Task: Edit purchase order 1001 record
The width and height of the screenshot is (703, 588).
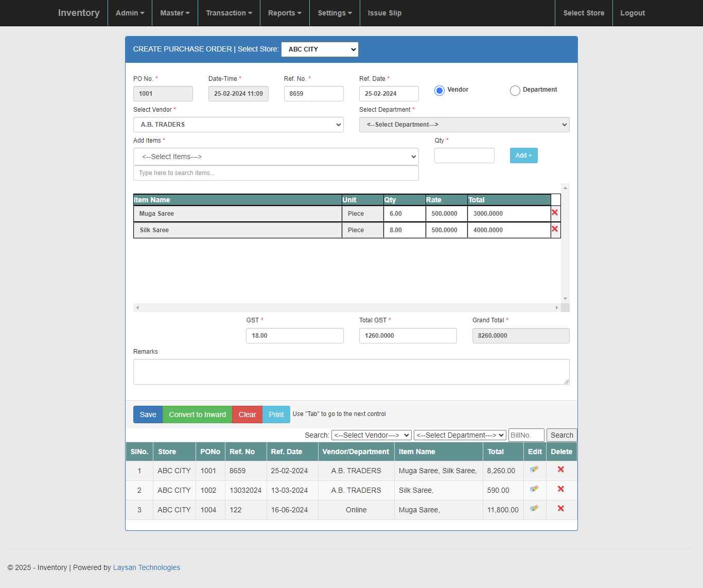Action: pyautogui.click(x=534, y=469)
